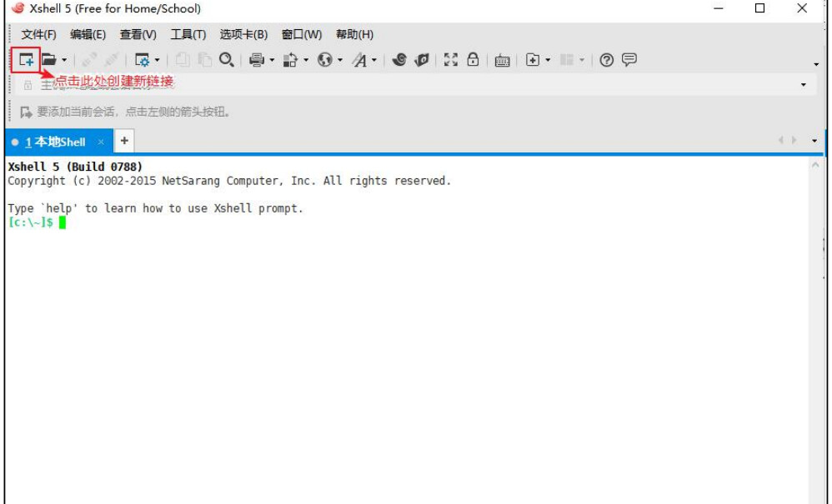Minimize the Xshell window

[x=719, y=8]
